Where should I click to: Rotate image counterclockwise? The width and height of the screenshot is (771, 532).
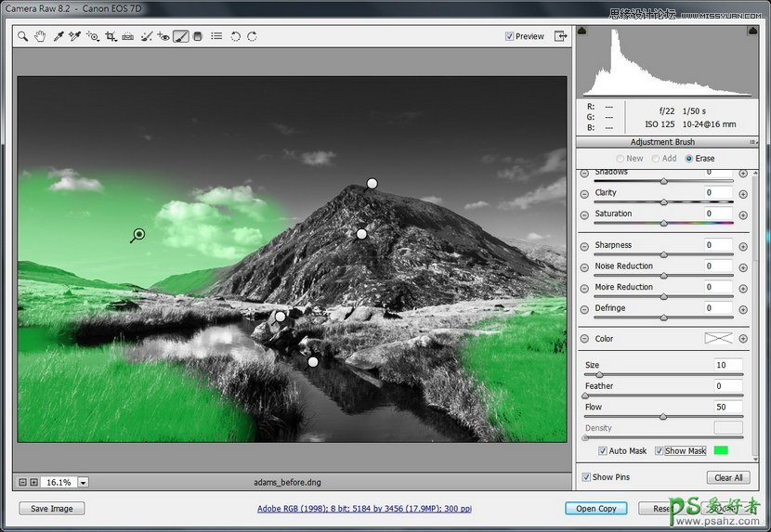(x=235, y=37)
